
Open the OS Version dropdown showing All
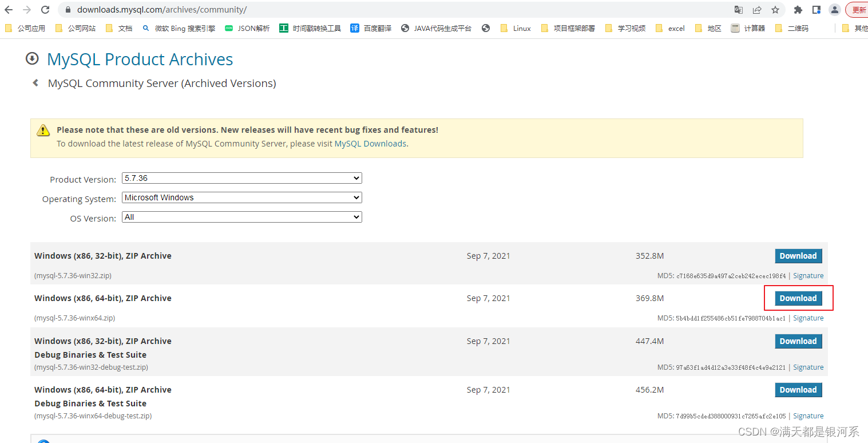(242, 217)
